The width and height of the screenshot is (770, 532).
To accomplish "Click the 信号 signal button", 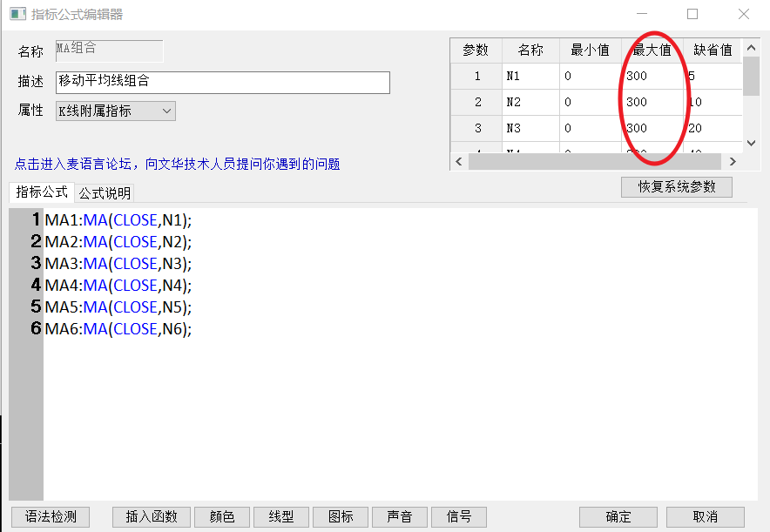I will [458, 517].
